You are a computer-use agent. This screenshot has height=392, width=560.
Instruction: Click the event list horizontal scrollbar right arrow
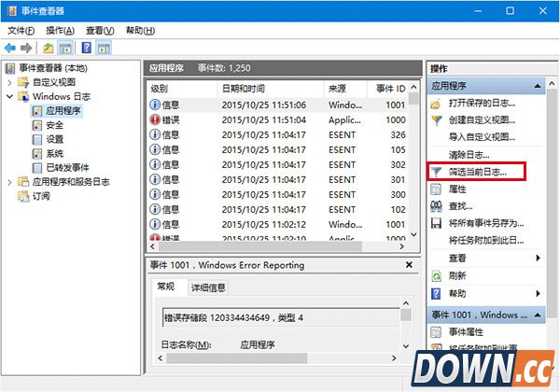(x=402, y=246)
